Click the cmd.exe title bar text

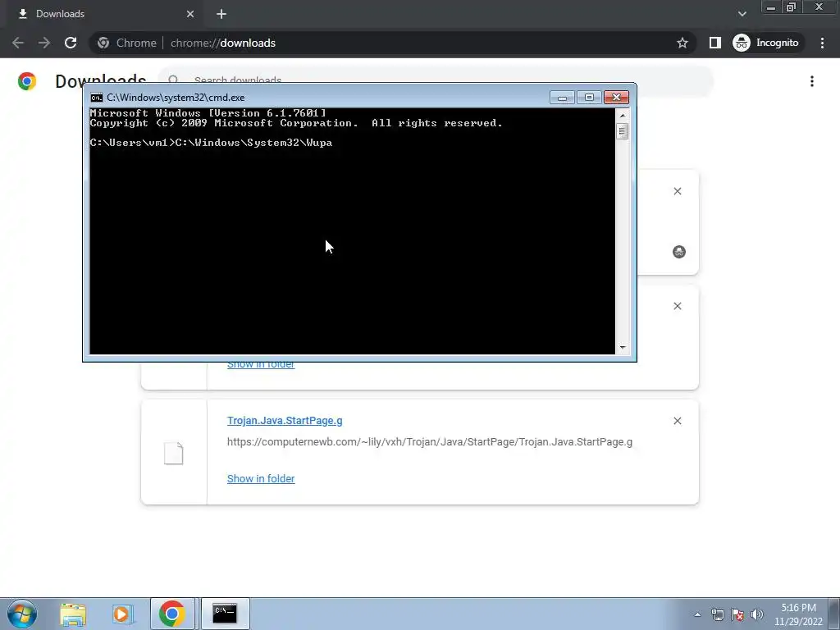[176, 98]
